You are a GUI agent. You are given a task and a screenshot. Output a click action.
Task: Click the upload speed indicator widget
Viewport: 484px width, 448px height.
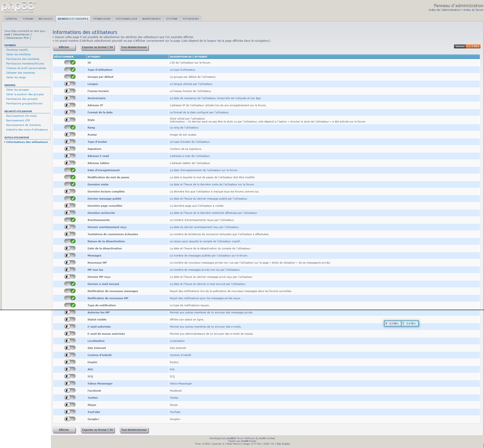tap(410, 323)
